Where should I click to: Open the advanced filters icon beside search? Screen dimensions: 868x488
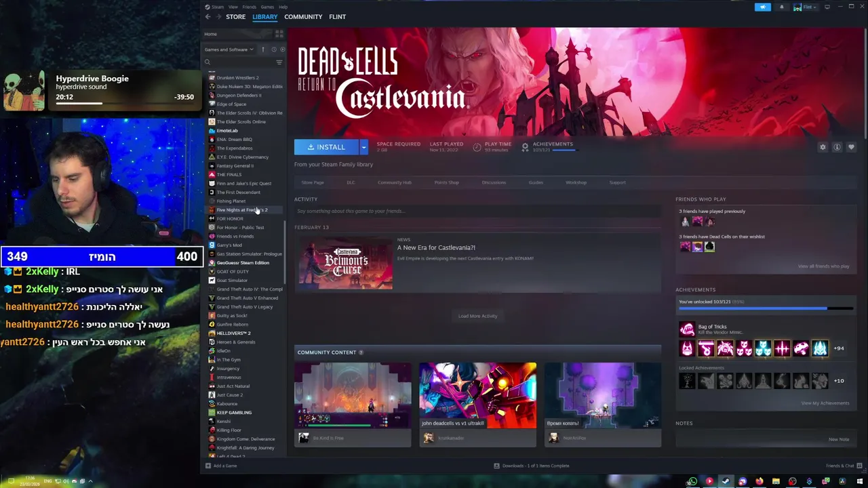[279, 62]
